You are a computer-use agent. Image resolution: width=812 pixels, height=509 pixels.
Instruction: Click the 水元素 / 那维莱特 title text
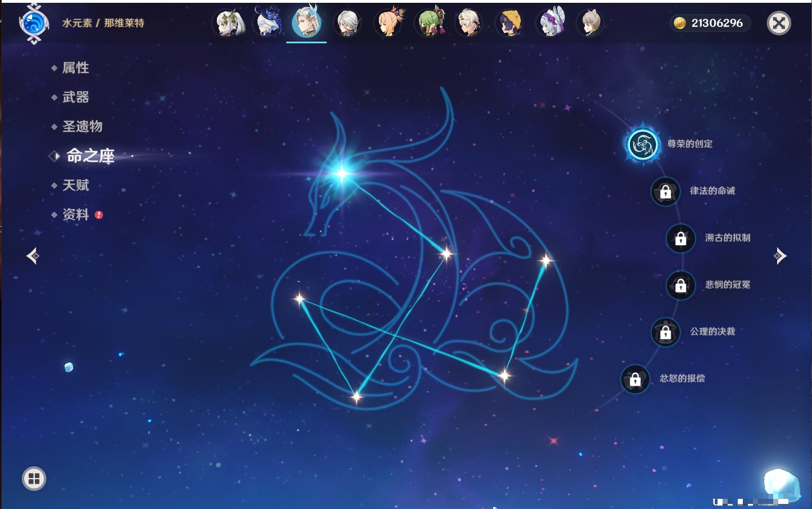(103, 23)
